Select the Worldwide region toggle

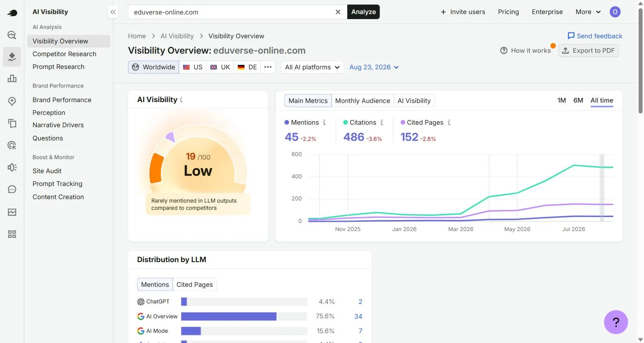[154, 67]
